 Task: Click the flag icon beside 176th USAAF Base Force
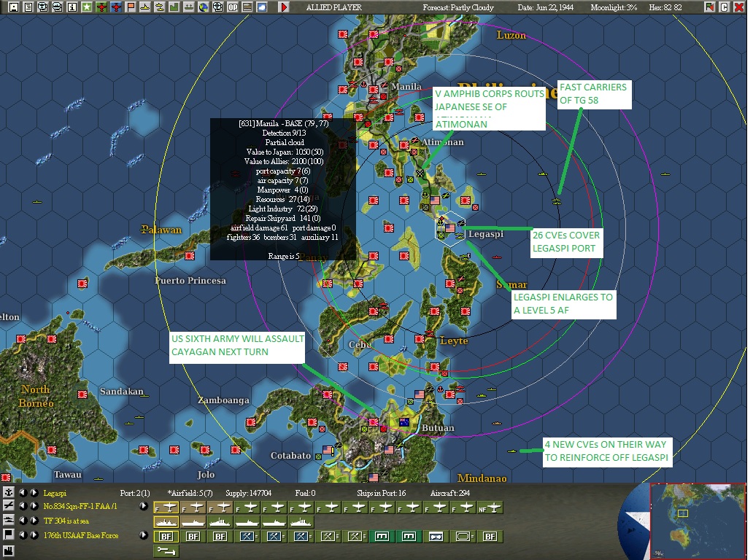pyautogui.click(x=8, y=534)
